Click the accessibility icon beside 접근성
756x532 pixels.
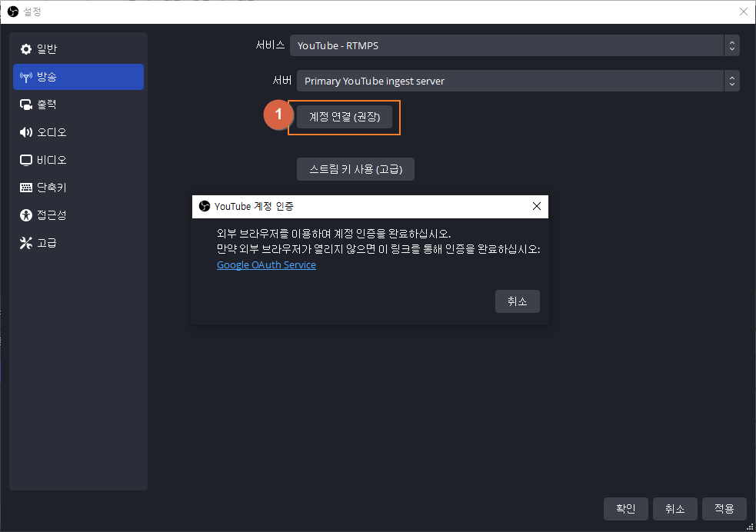[26, 215]
